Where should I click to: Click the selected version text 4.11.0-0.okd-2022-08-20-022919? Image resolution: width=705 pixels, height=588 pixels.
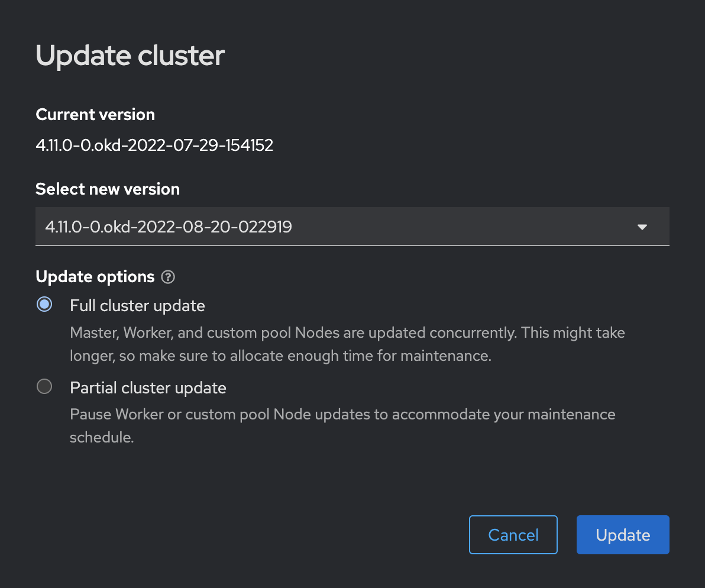coord(169,227)
